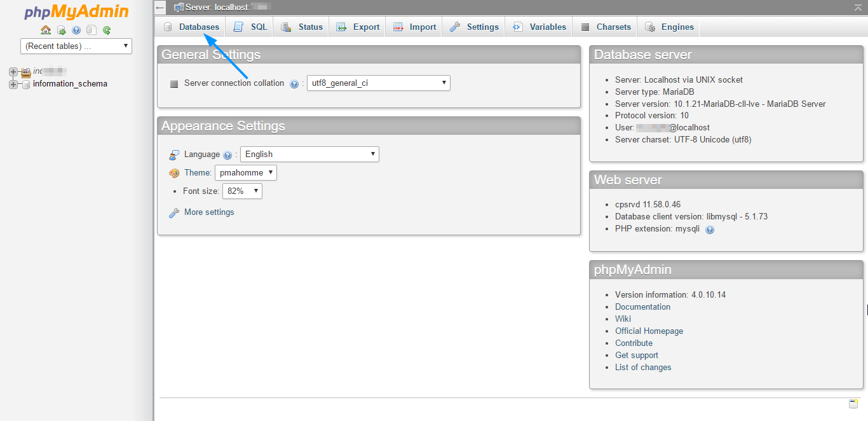The width and height of the screenshot is (868, 421).
Task: Click the help bubble next to PHP extension mysqli
Action: click(710, 229)
